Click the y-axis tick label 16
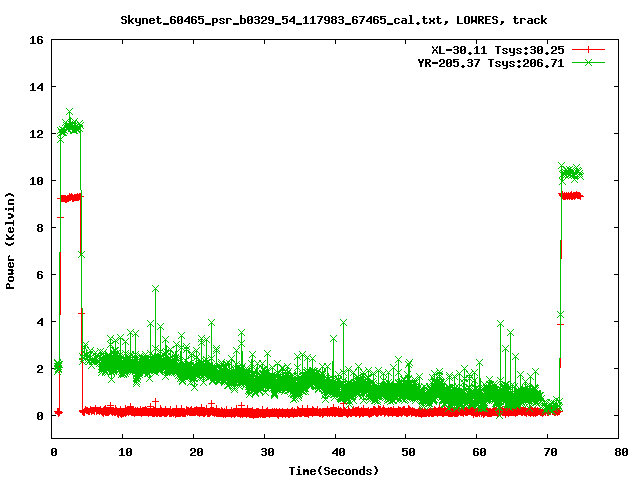Viewport: 640px width, 480px height. click(36, 40)
